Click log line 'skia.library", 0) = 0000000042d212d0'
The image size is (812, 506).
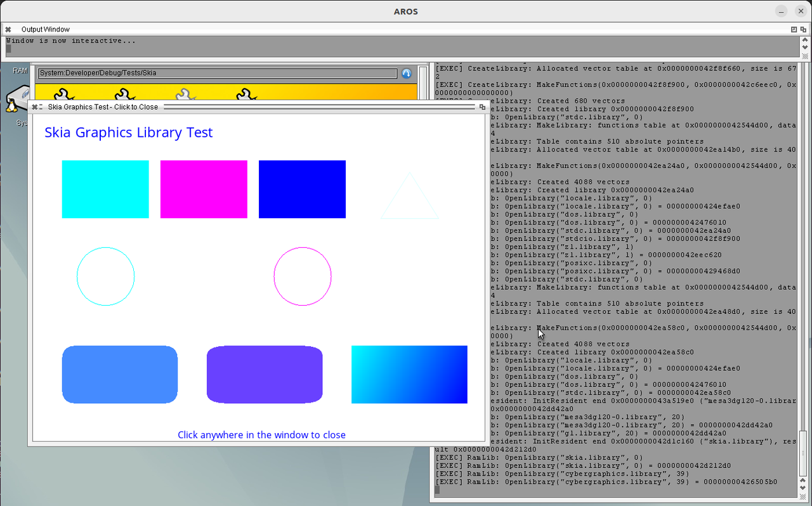click(x=583, y=465)
